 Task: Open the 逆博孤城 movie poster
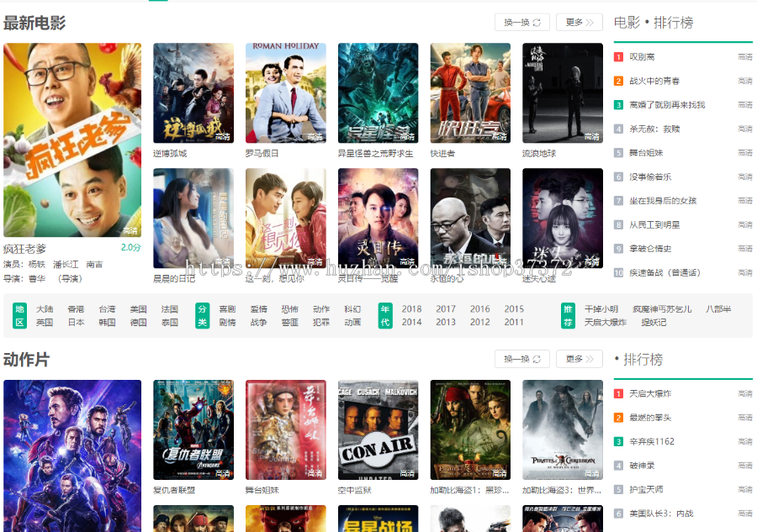pos(193,93)
